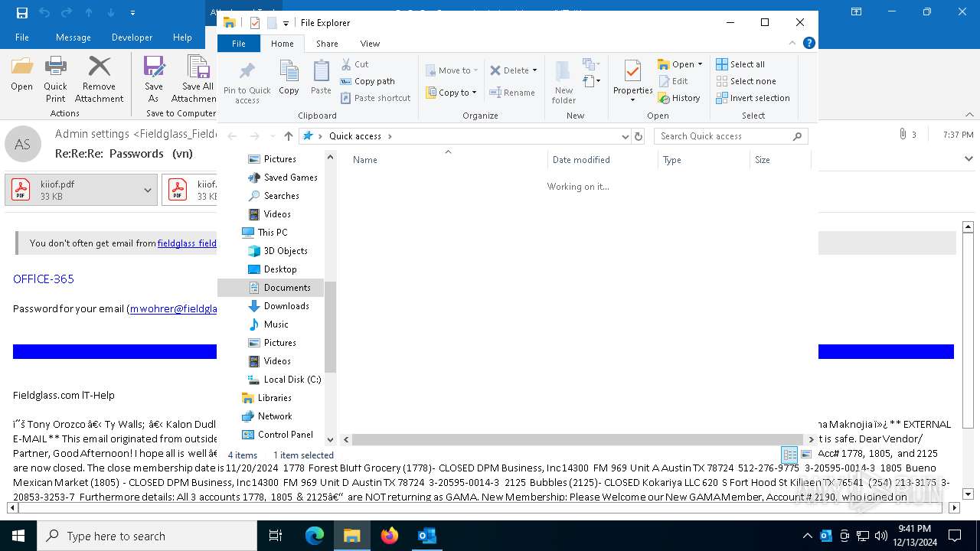
Task: Click Pin to Quick access icon
Action: [247, 83]
